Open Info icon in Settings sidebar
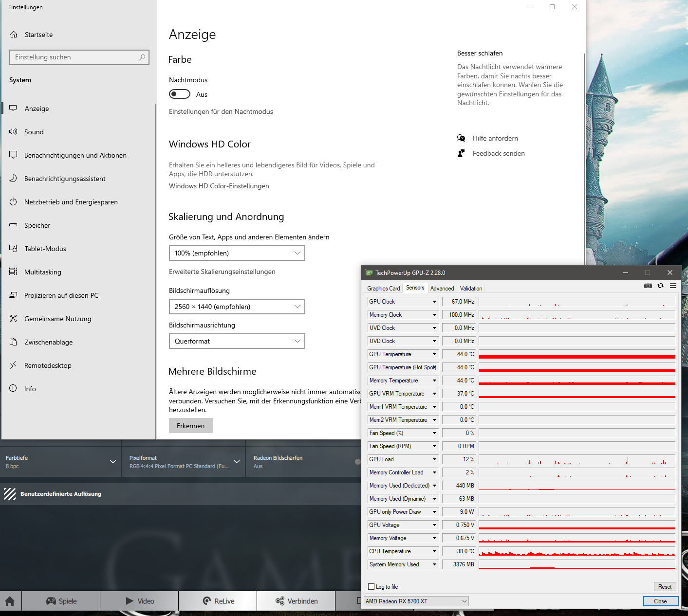Viewport: 688px width, 616px height. pos(13,388)
